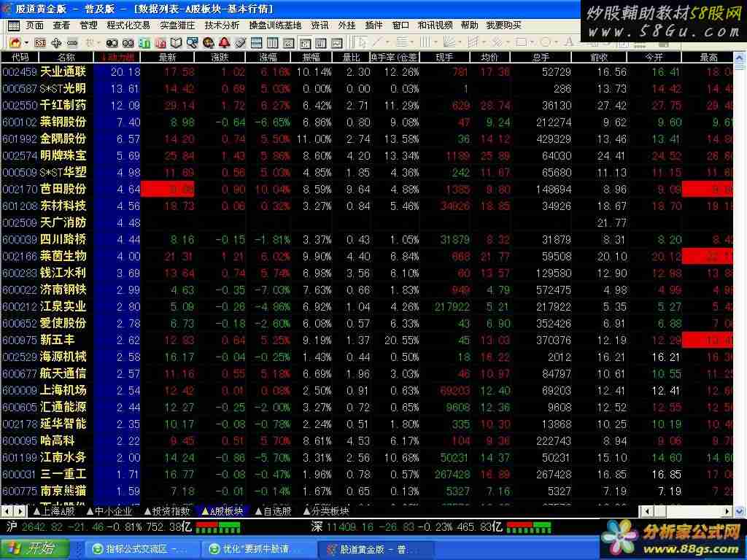
Task: Select stock row 四川路桥
Action: click(x=367, y=239)
